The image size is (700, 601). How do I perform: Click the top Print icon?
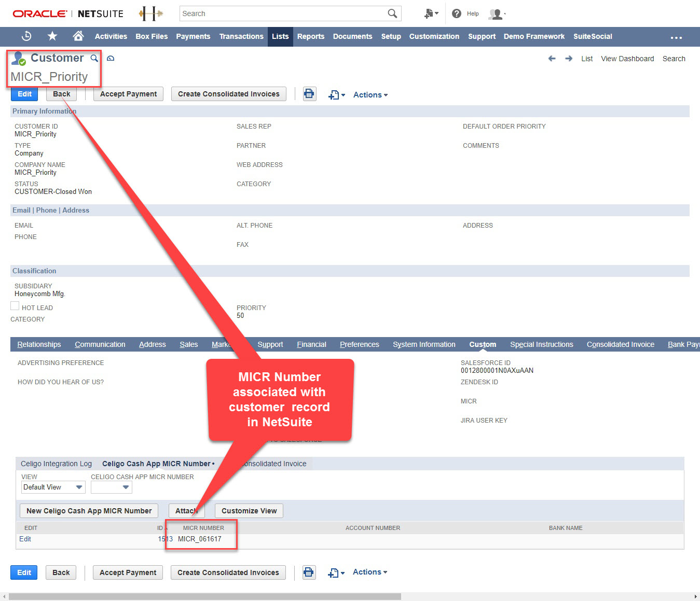tap(309, 94)
